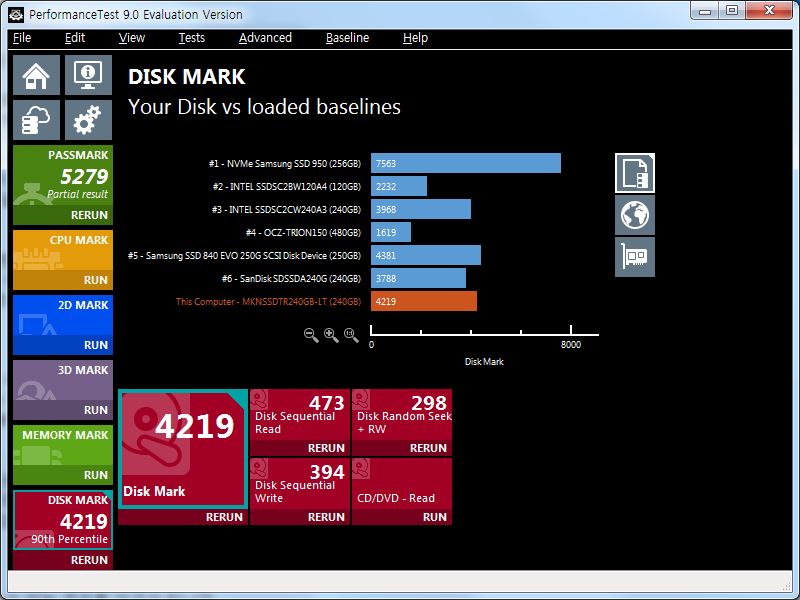
Task: Reset chart zoom to 1:1
Action: (x=351, y=335)
